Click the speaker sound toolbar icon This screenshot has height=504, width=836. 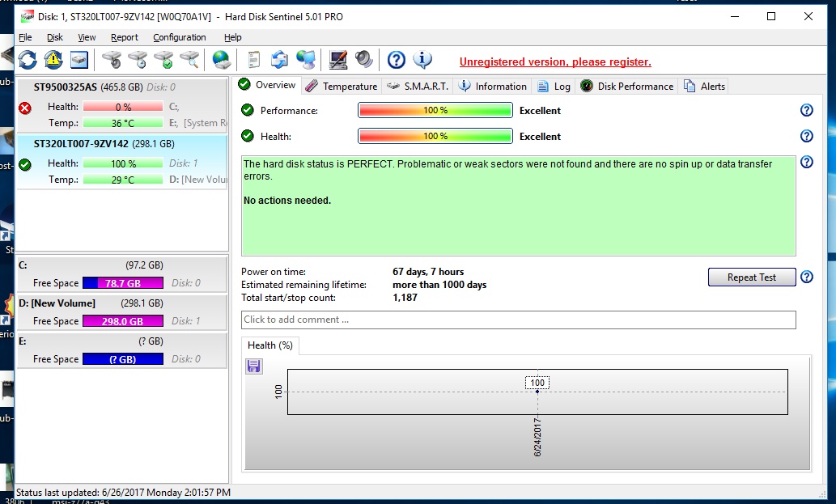coord(363,60)
